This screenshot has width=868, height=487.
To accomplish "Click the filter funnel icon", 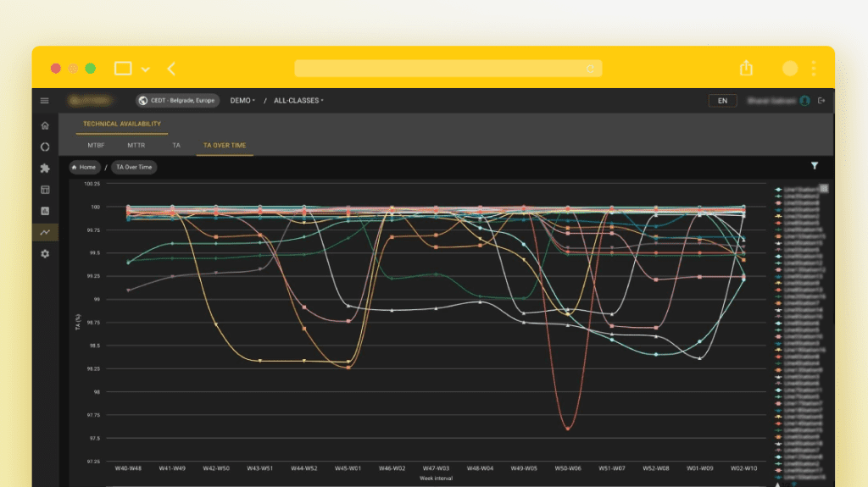I will [x=815, y=167].
